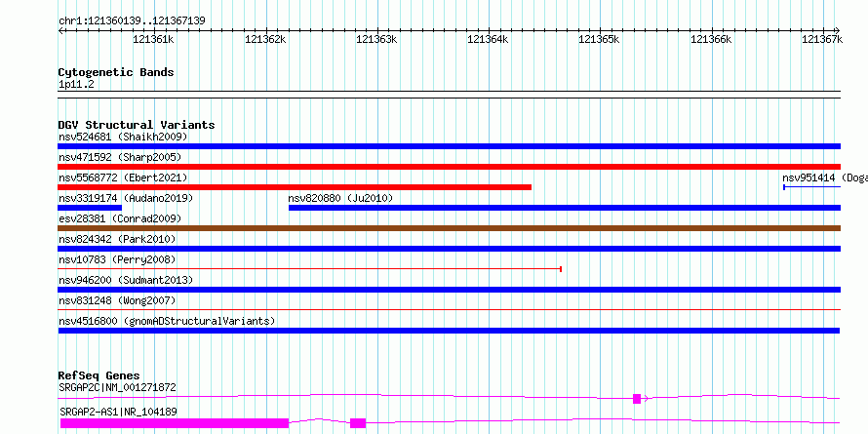The width and height of the screenshot is (868, 434).
Task: Click the SRGAP2-AS1 large magenta exon block
Action: click(175, 423)
